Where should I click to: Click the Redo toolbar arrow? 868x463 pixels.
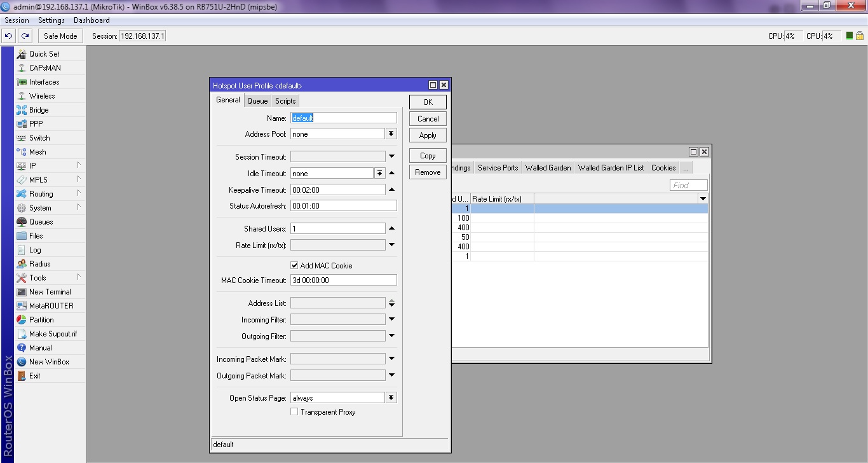[x=25, y=36]
